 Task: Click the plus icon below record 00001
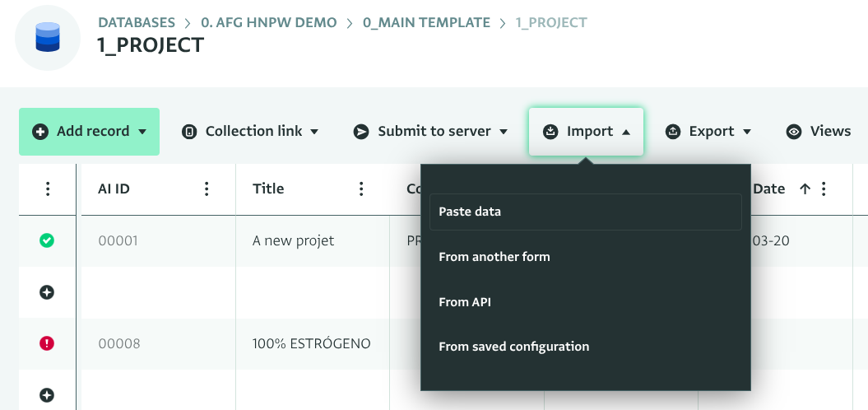coord(47,292)
